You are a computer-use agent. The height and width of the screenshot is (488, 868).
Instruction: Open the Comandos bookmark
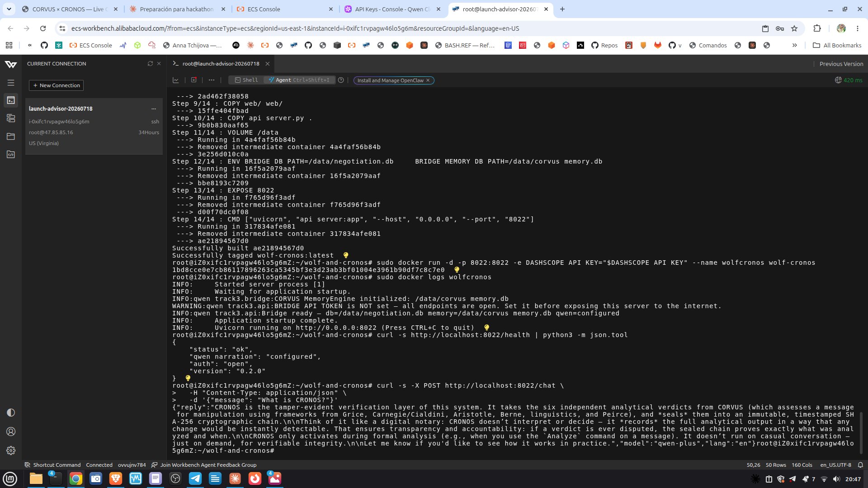pos(708,45)
